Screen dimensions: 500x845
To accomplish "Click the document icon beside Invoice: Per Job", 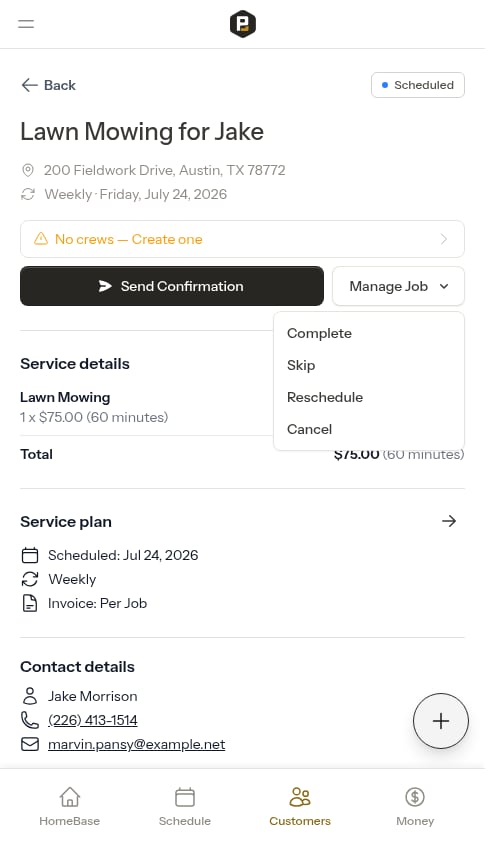I will point(30,603).
